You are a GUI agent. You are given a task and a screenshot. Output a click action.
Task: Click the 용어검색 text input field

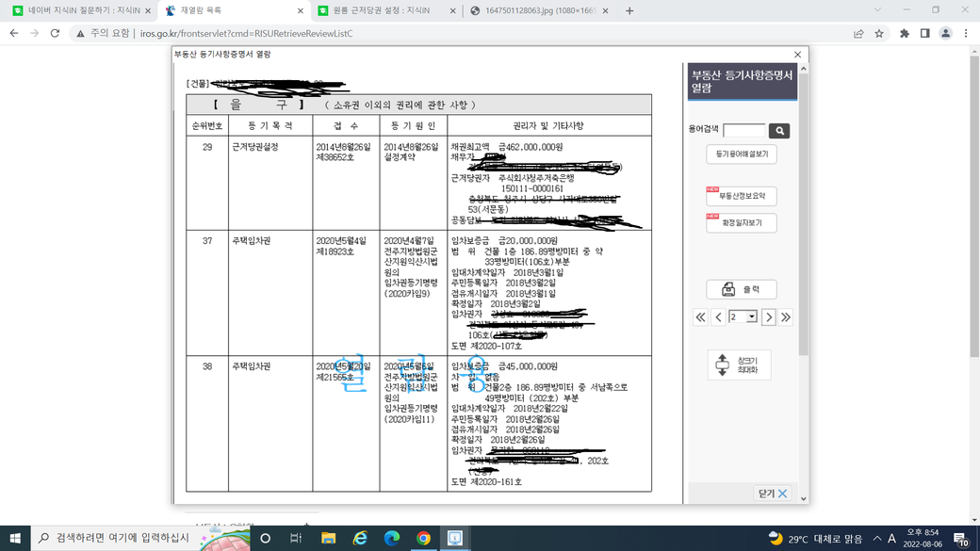743,131
